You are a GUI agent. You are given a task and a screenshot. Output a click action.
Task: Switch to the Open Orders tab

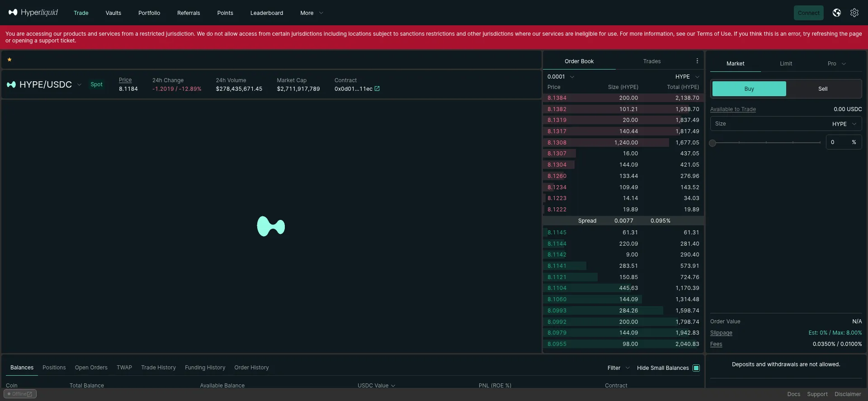[91, 368]
